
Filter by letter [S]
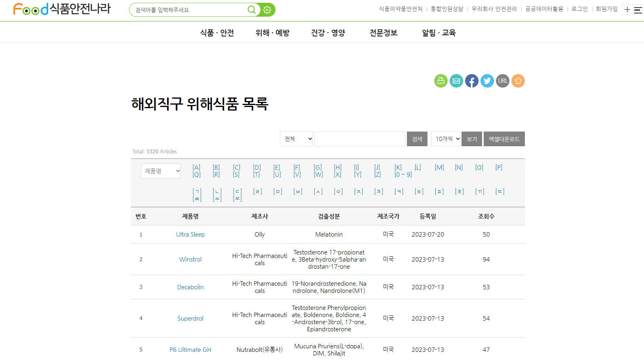236,174
